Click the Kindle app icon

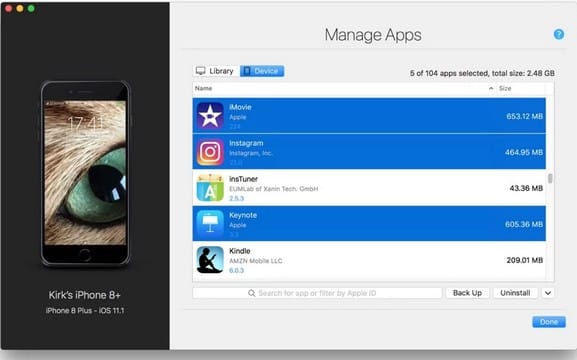point(210,260)
